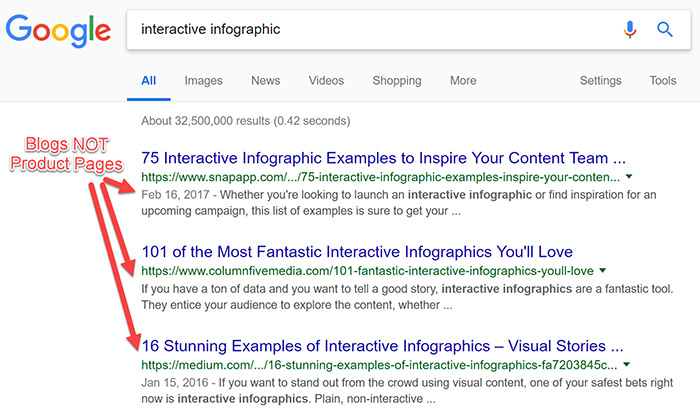The image size is (700, 413).
Task: Click the search box containing interactive infographic
Action: tap(370, 30)
